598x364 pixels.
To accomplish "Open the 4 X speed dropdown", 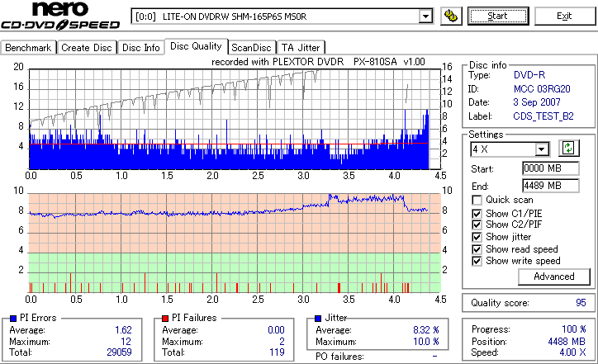I will [x=541, y=149].
